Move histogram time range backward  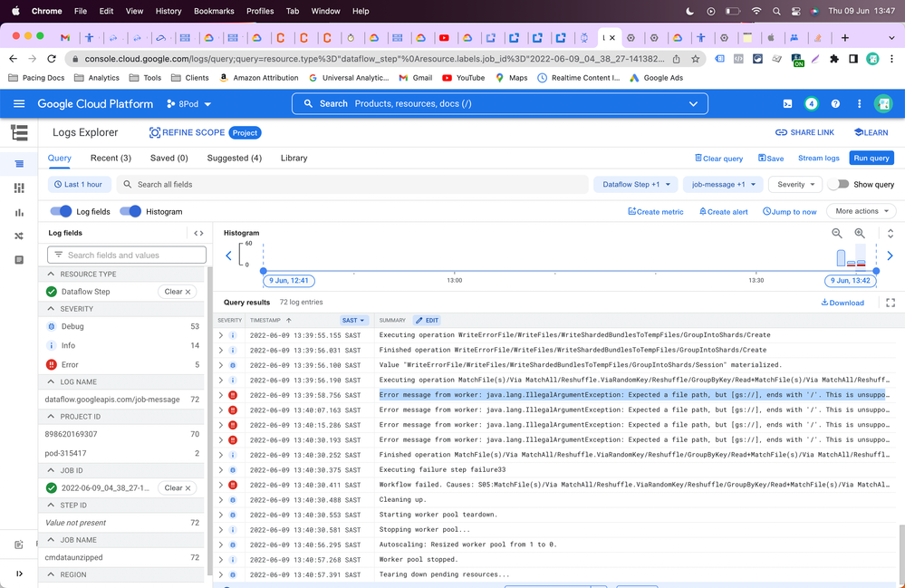pos(228,255)
